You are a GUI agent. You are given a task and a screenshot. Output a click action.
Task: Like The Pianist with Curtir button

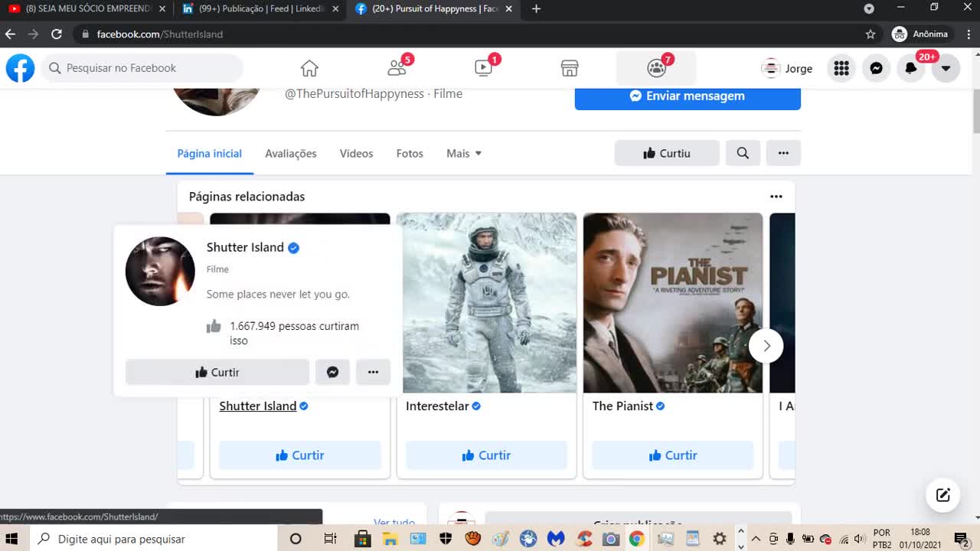pos(673,455)
